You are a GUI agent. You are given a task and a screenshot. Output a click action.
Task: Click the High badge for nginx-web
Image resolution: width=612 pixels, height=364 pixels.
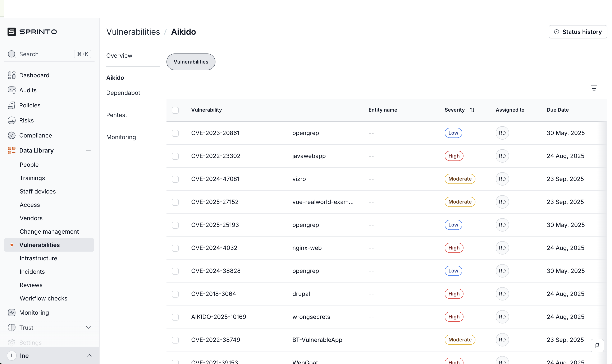[x=454, y=248]
